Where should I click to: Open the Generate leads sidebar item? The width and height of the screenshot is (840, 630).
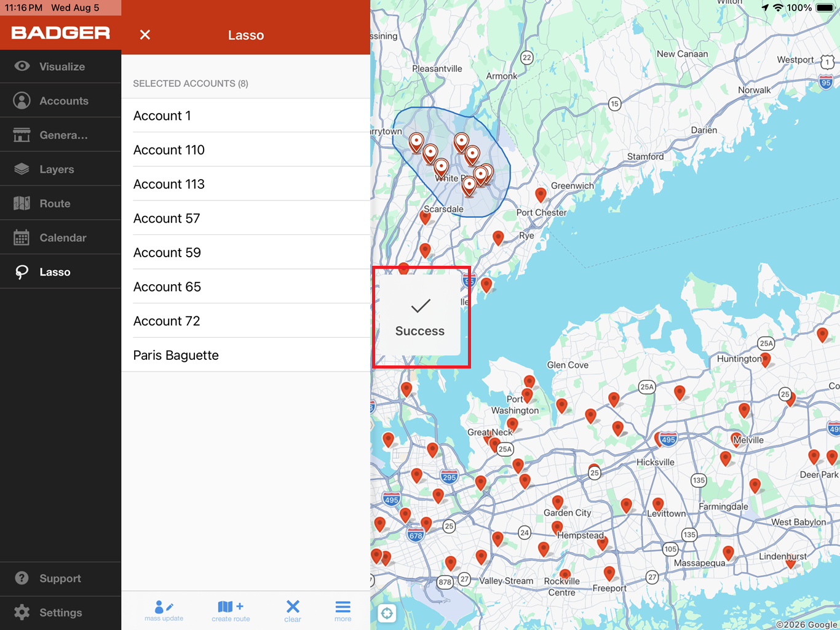[60, 135]
